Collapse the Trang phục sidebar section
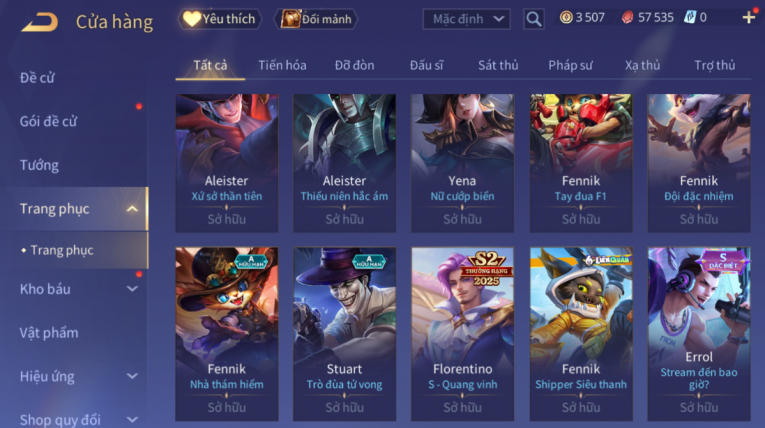 [132, 209]
